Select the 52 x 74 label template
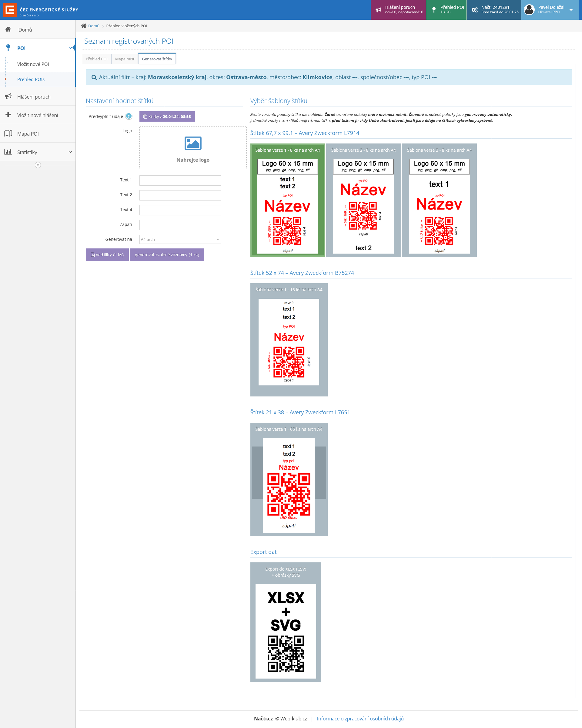Viewport: 582px width, 728px height. tap(289, 340)
